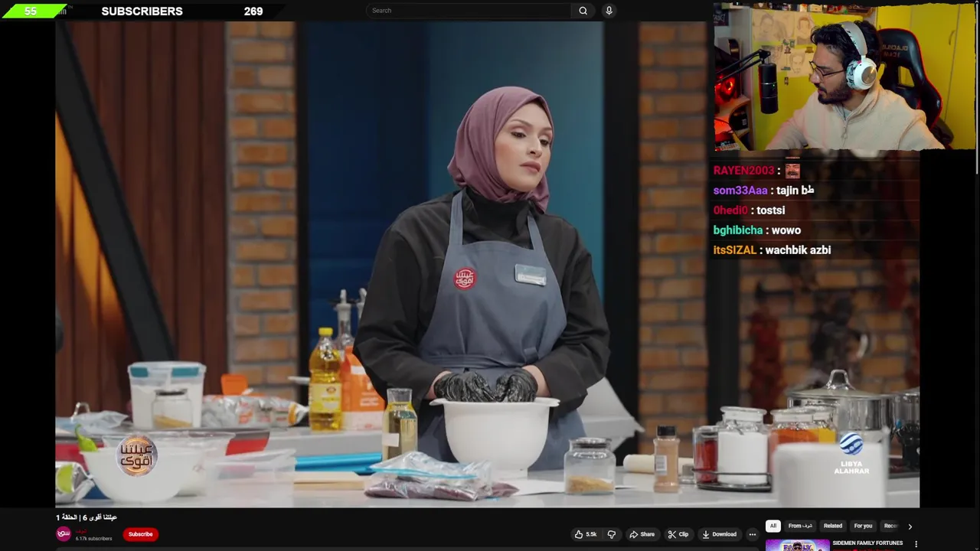Open the channel avatar under the video

click(64, 533)
